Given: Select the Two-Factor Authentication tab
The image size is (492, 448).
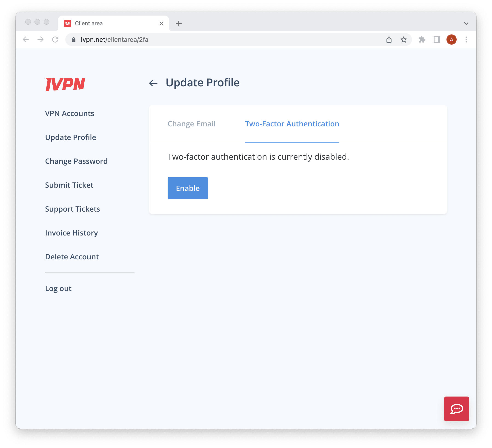Looking at the screenshot, I should 292,124.
